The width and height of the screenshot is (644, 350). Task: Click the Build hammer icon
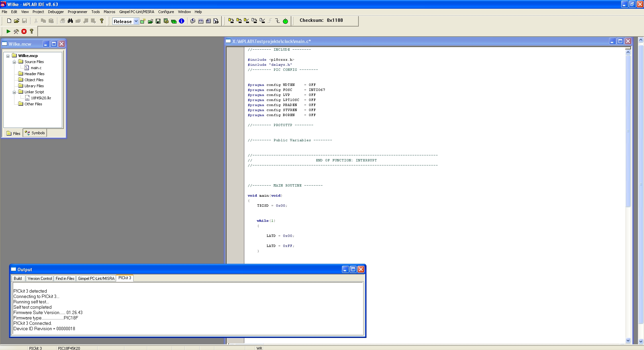[x=16, y=31]
